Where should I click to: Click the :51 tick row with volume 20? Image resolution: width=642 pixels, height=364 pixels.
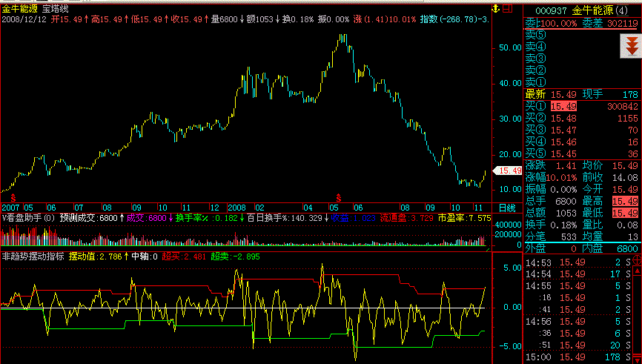click(x=578, y=345)
